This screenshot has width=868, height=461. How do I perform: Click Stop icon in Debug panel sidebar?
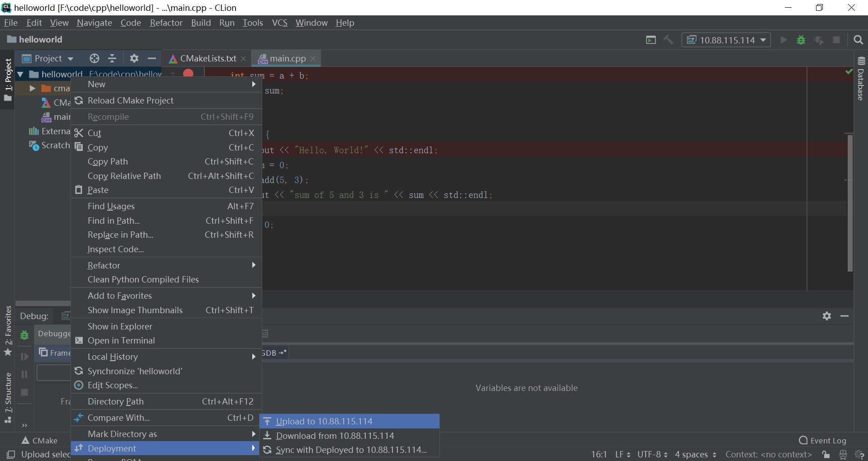[x=24, y=392]
